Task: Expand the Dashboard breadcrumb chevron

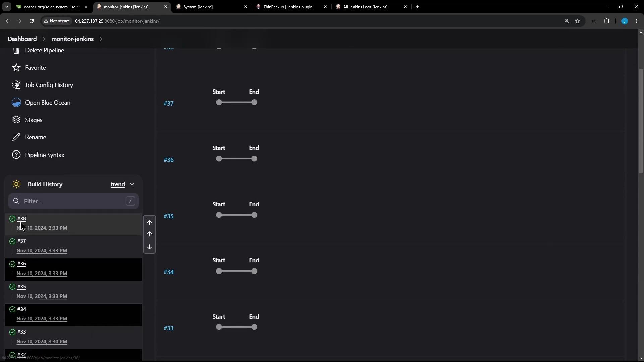Action: point(44,39)
